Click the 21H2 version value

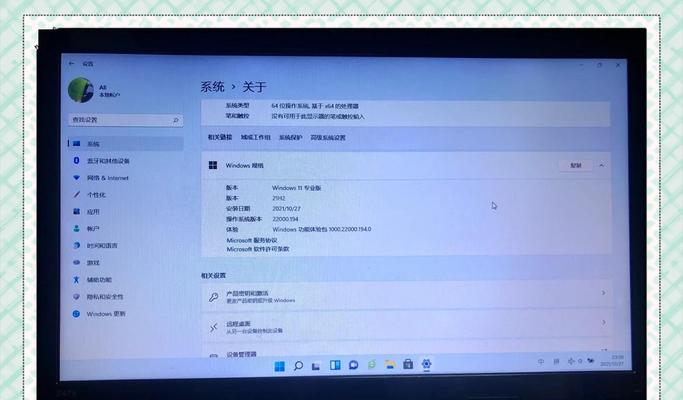point(279,198)
